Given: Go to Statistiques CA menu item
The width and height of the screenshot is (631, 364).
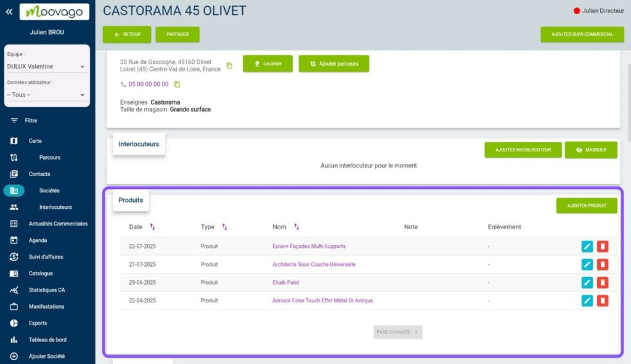Looking at the screenshot, I should pyautogui.click(x=47, y=290).
